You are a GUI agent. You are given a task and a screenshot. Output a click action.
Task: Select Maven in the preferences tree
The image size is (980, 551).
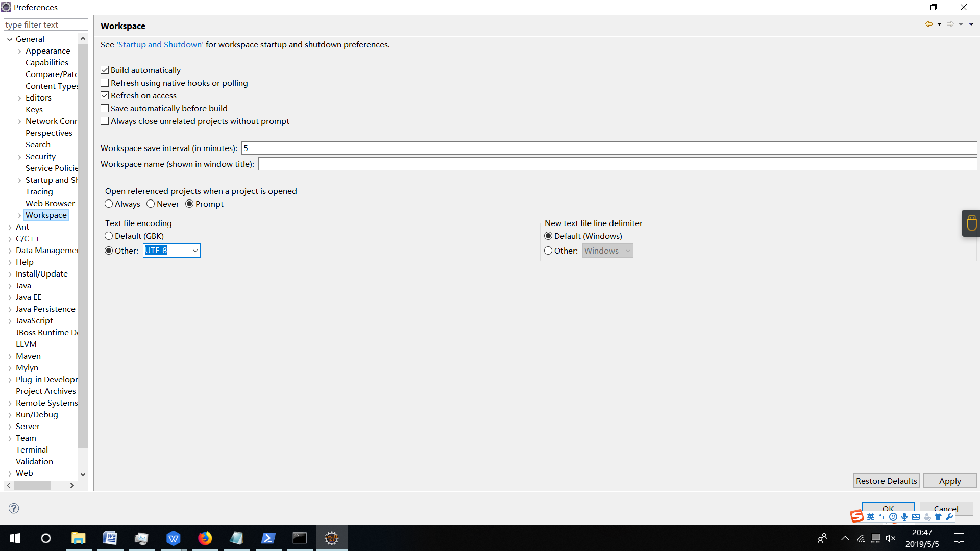[x=28, y=356]
